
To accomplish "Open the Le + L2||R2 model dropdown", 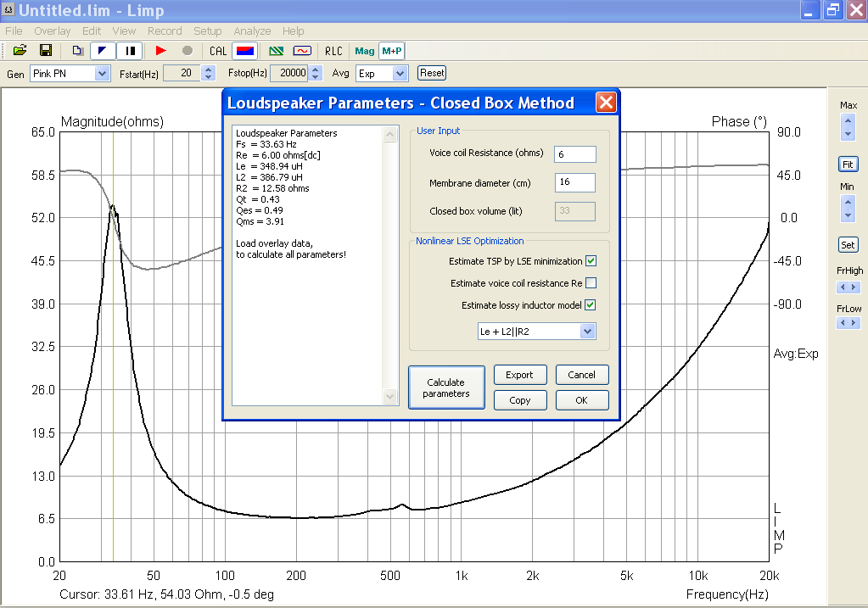I will (x=587, y=332).
